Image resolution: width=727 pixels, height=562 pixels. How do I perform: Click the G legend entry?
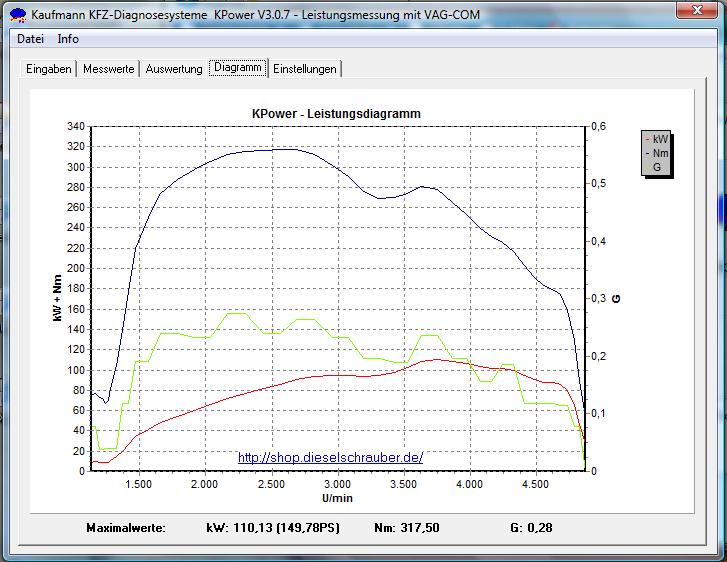(657, 167)
